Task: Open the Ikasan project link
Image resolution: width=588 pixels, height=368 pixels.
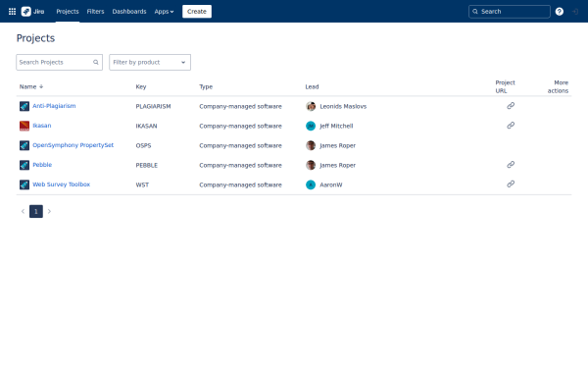Action: 41,126
